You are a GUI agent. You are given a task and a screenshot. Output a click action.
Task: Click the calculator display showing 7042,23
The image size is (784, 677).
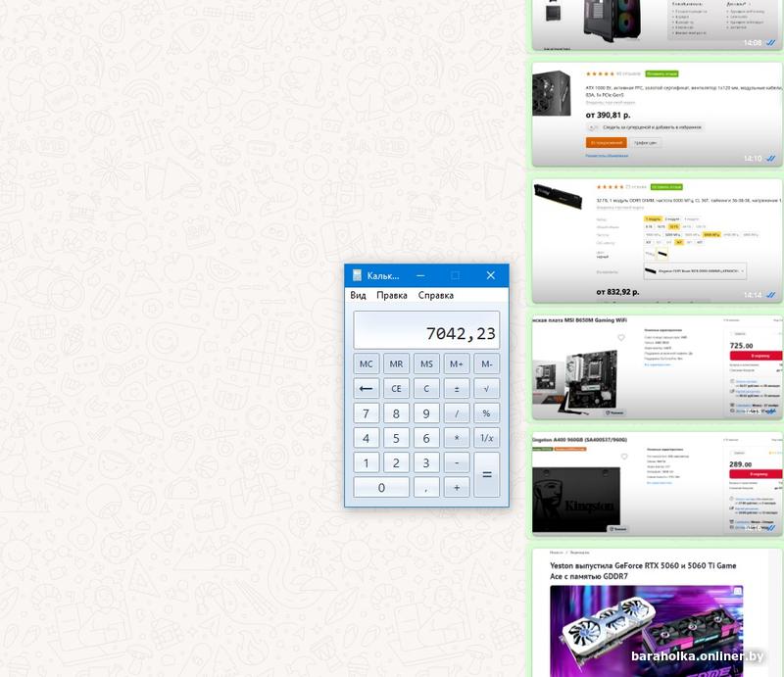click(x=426, y=330)
